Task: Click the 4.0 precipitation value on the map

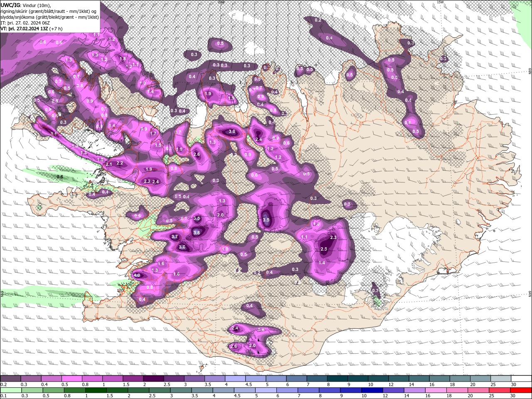Action: point(138,275)
